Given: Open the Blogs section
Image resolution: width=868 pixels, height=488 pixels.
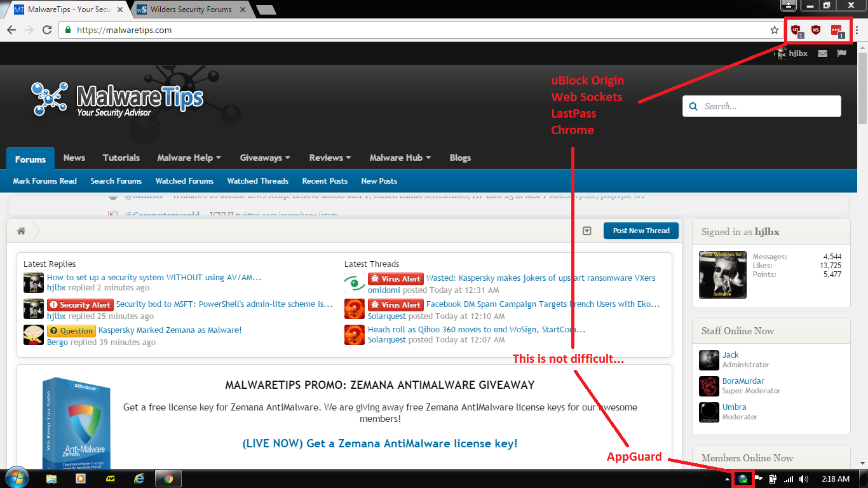Looking at the screenshot, I should [x=460, y=158].
